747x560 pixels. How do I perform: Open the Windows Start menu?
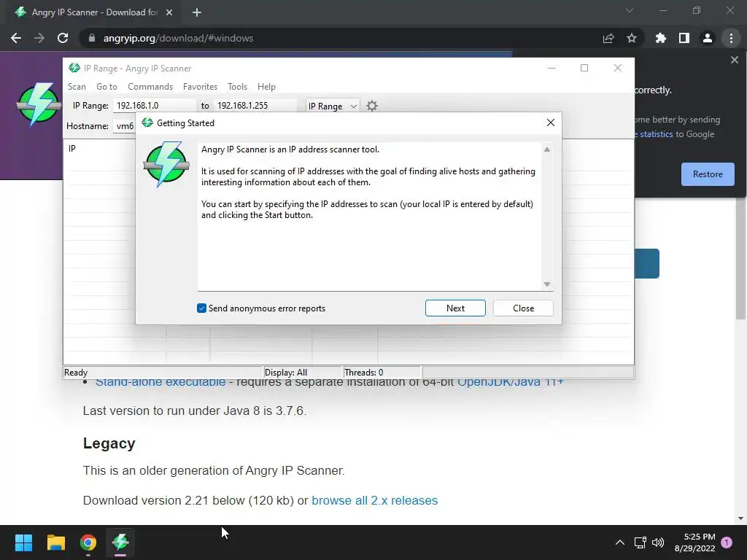(x=23, y=542)
